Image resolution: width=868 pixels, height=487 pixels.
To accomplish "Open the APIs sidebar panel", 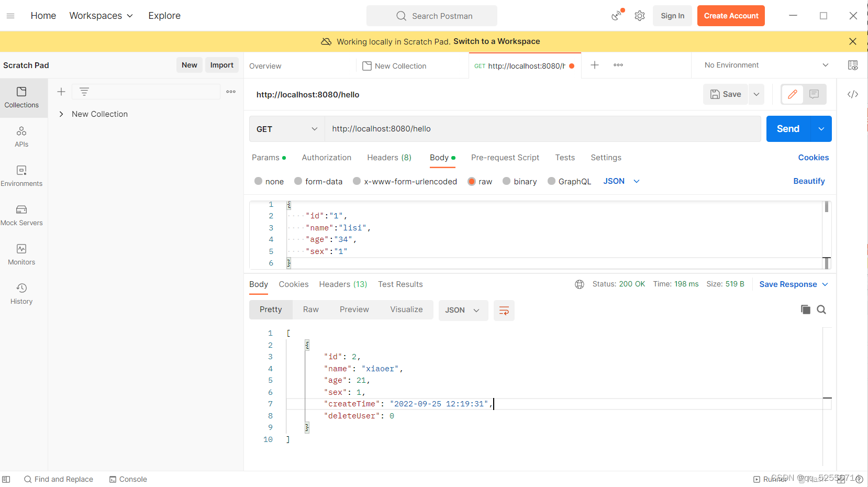I will pyautogui.click(x=21, y=137).
